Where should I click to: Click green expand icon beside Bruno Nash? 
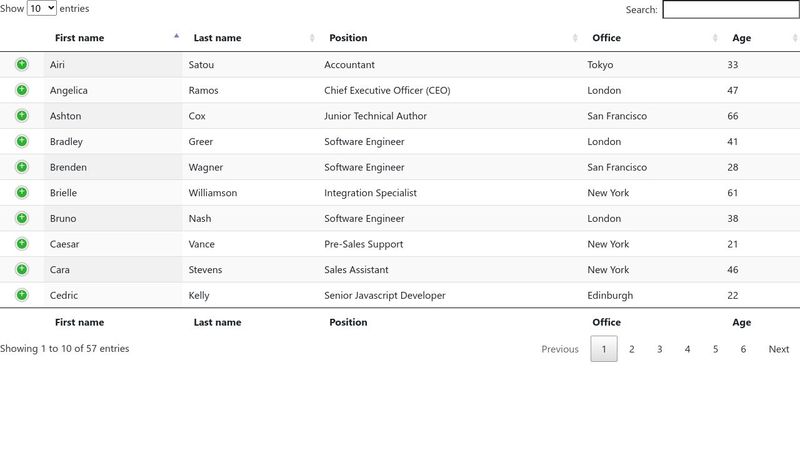tap(22, 218)
